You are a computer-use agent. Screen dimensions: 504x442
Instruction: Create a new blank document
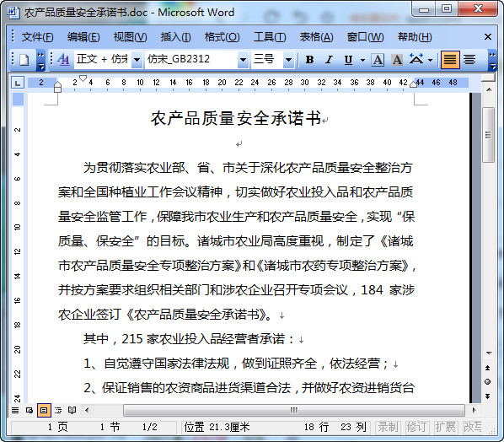click(x=24, y=60)
